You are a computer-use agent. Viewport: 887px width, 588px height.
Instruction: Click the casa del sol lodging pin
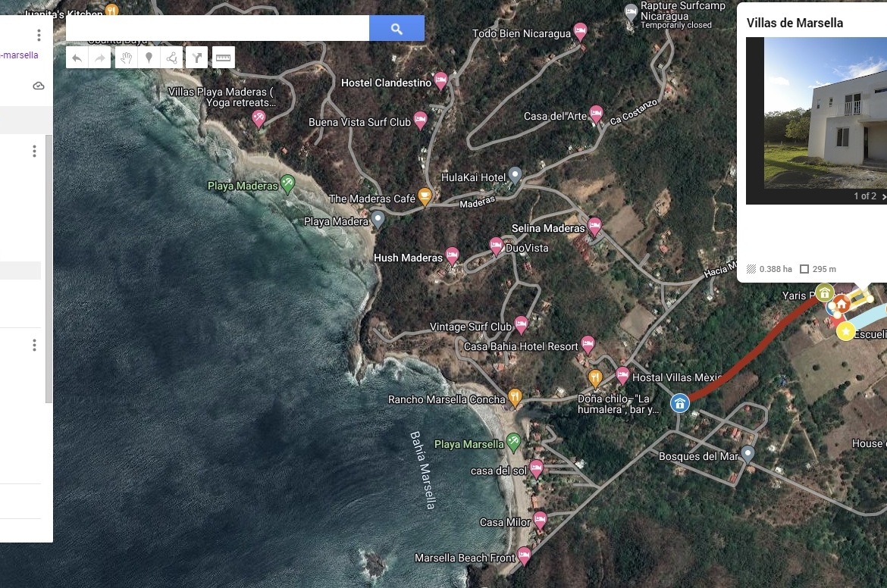(x=536, y=469)
